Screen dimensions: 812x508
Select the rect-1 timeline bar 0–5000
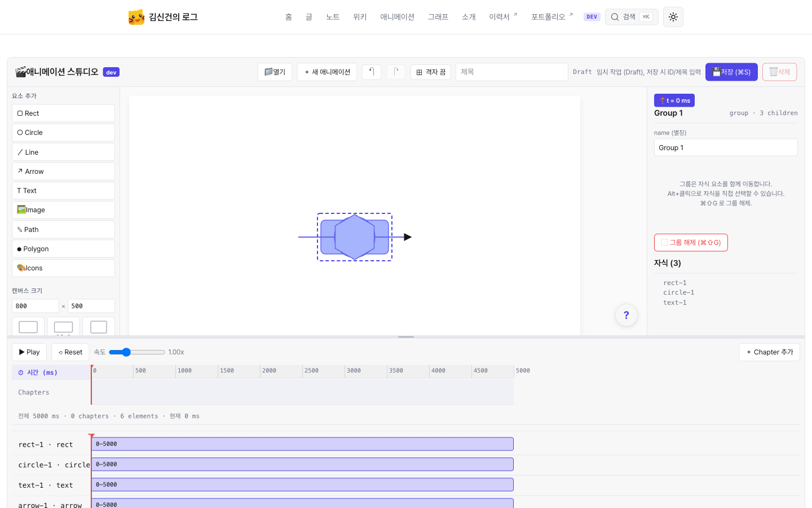302,444
